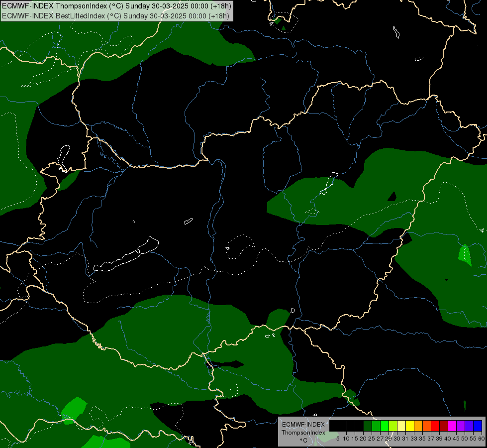Click the legend scale value 30
The image size is (487, 448).
(397, 439)
